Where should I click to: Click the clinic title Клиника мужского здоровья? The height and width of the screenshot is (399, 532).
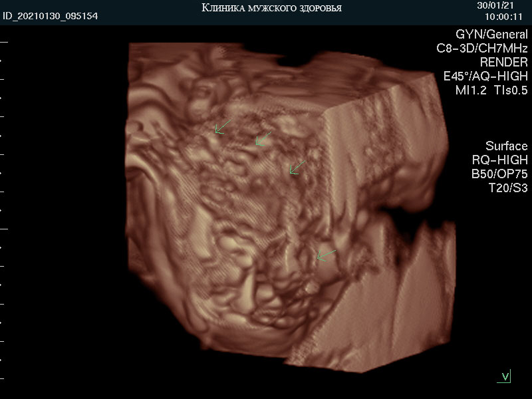[x=271, y=8]
